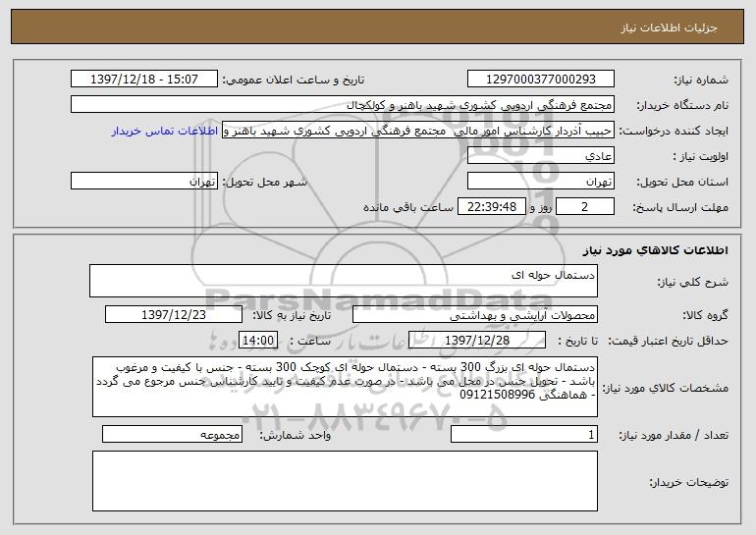Click the text ساعت باقی مانده
Screen dimensions: 756x535
pos(407,207)
